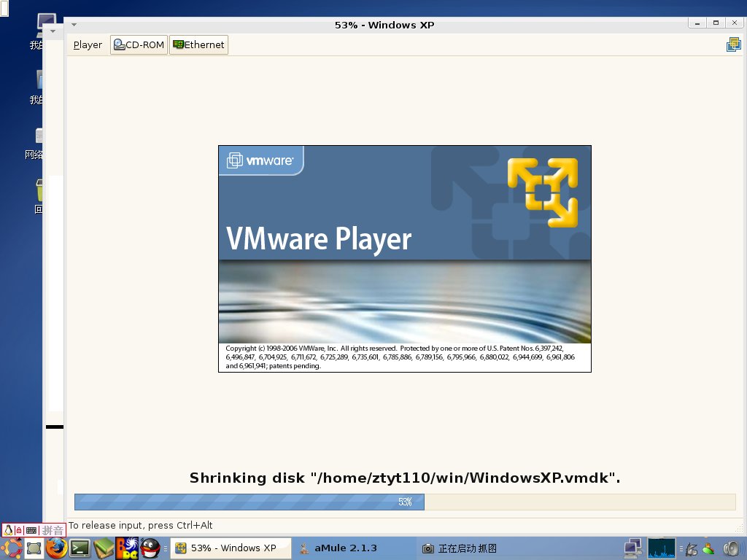
Task: Launch the BDC application icon in panel
Action: [127, 548]
